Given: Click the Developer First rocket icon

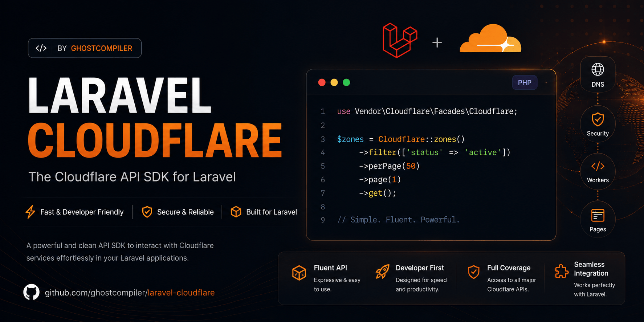Looking at the screenshot, I should point(382,272).
